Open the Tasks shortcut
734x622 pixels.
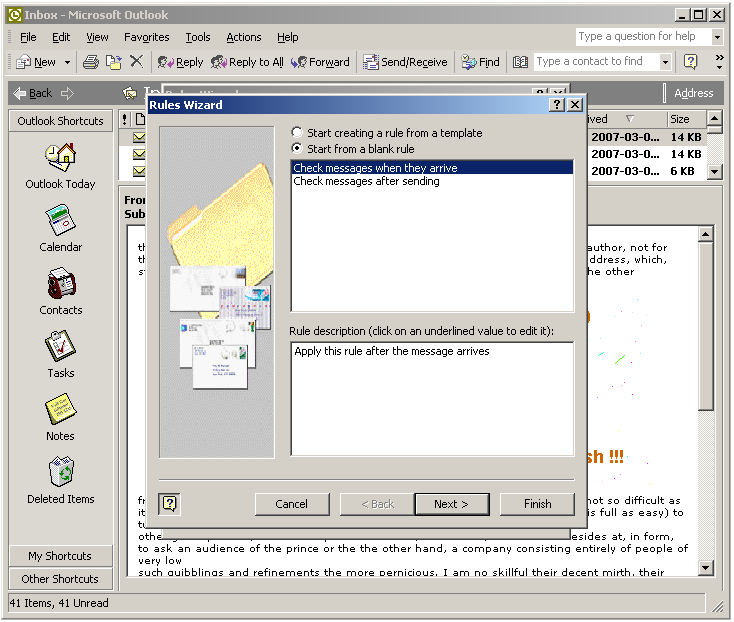[60, 354]
